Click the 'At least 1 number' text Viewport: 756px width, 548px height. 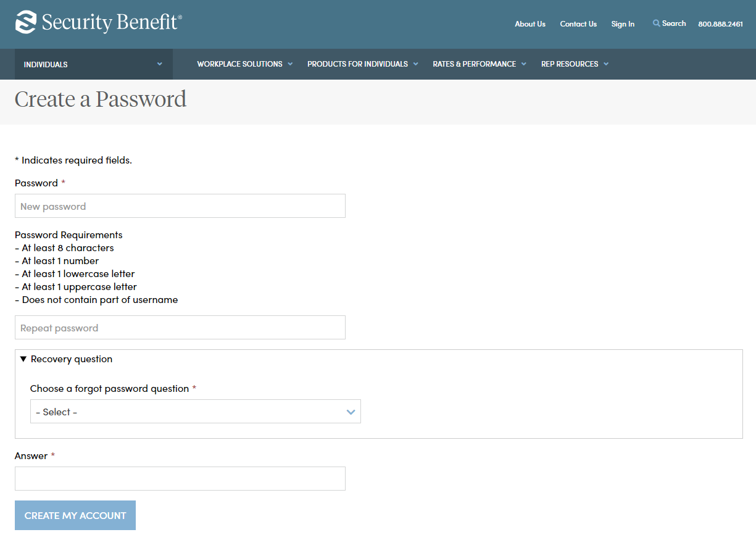(x=57, y=261)
